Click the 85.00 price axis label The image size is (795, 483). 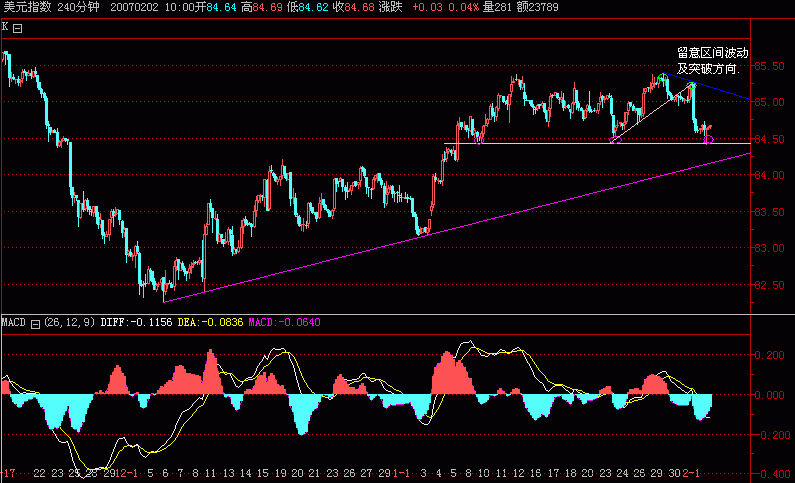(769, 102)
